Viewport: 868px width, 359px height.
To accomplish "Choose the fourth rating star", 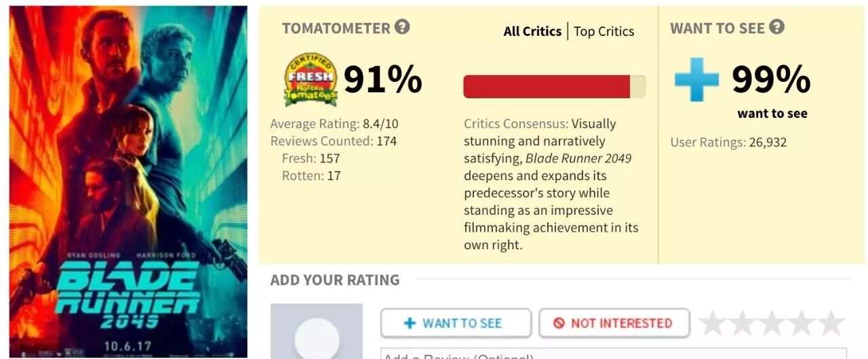I will 802,323.
